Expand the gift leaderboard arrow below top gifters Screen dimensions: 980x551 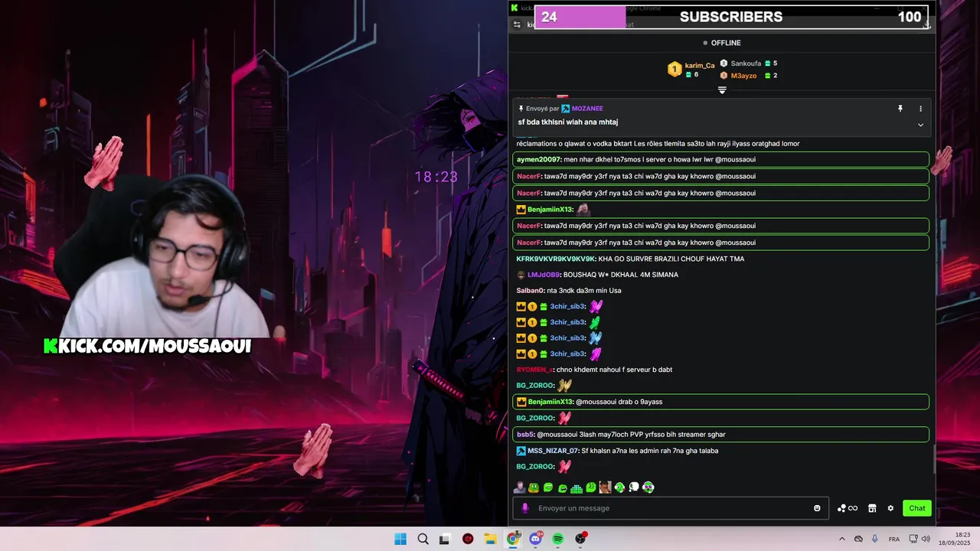[722, 90]
